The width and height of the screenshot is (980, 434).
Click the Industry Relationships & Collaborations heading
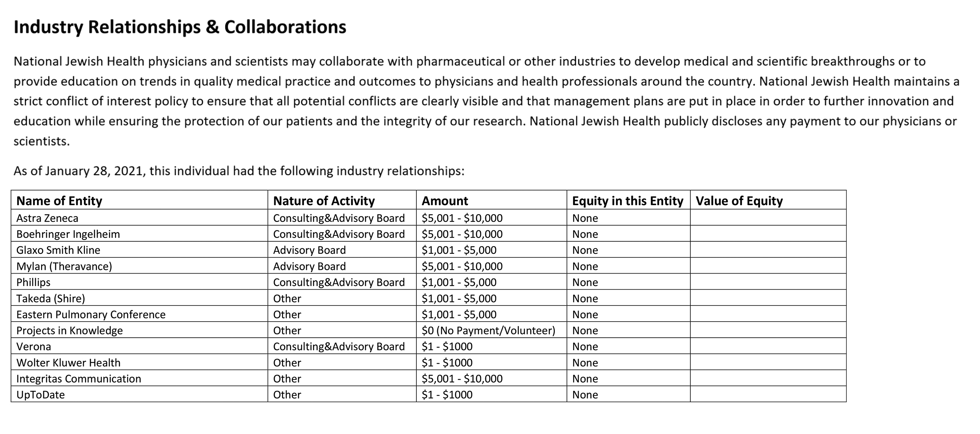180,27
